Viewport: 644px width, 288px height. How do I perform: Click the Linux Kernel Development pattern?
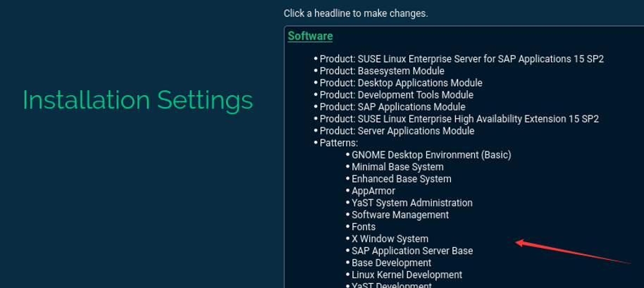coord(407,275)
